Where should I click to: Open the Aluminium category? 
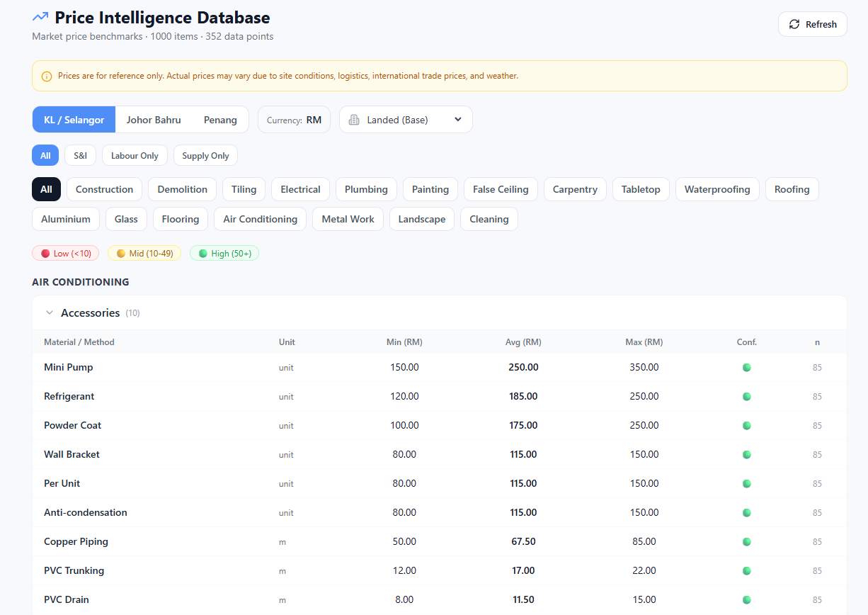(66, 219)
